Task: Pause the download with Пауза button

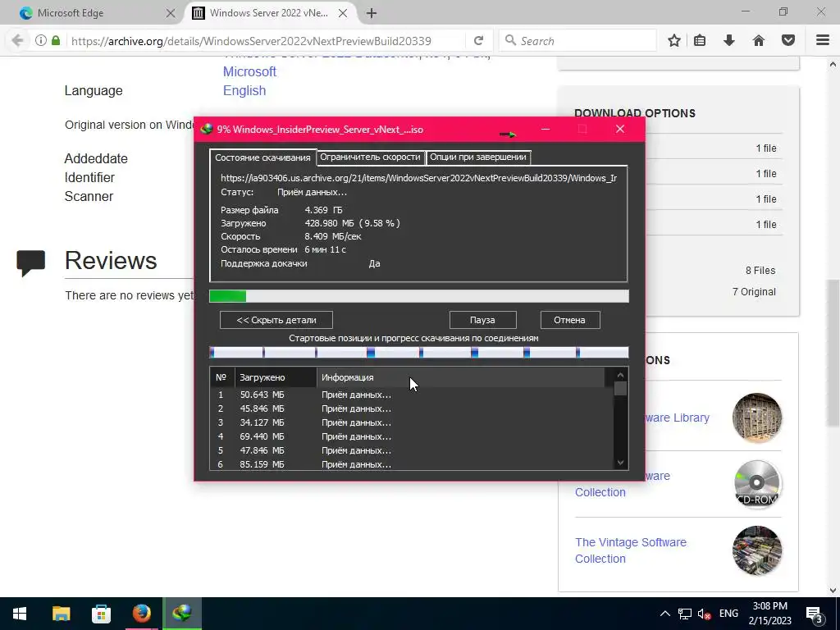Action: click(x=482, y=320)
